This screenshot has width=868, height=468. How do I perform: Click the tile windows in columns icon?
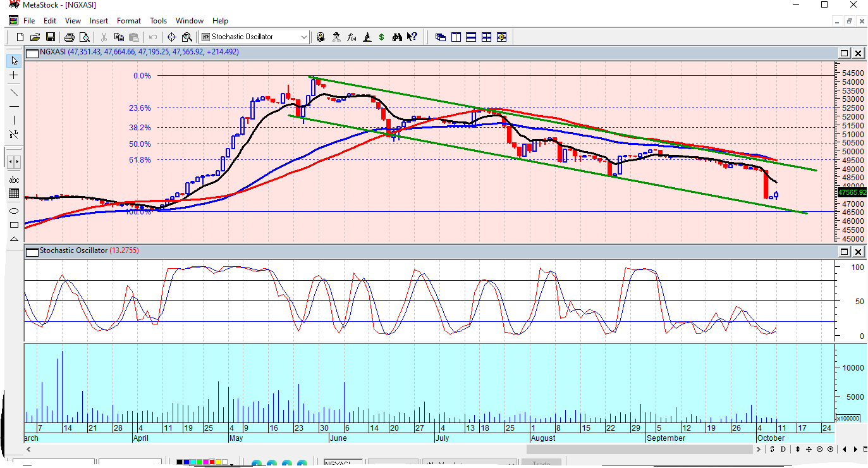(456, 37)
